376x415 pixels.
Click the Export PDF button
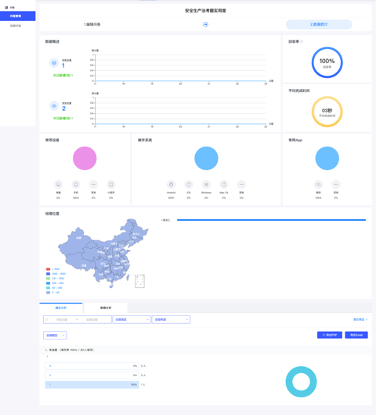[x=329, y=335]
